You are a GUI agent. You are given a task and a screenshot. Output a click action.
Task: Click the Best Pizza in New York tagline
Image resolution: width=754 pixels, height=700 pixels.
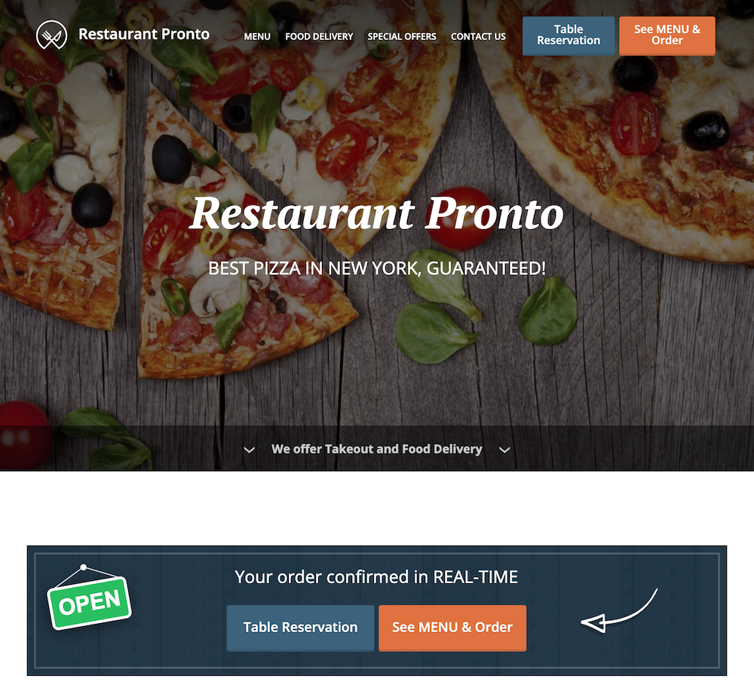point(377,268)
